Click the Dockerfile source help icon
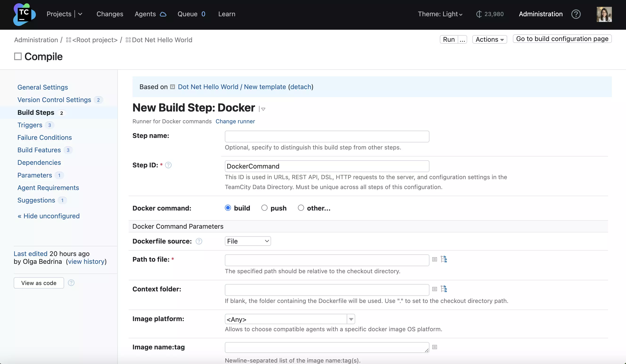This screenshot has height=364, width=626. 199,241
